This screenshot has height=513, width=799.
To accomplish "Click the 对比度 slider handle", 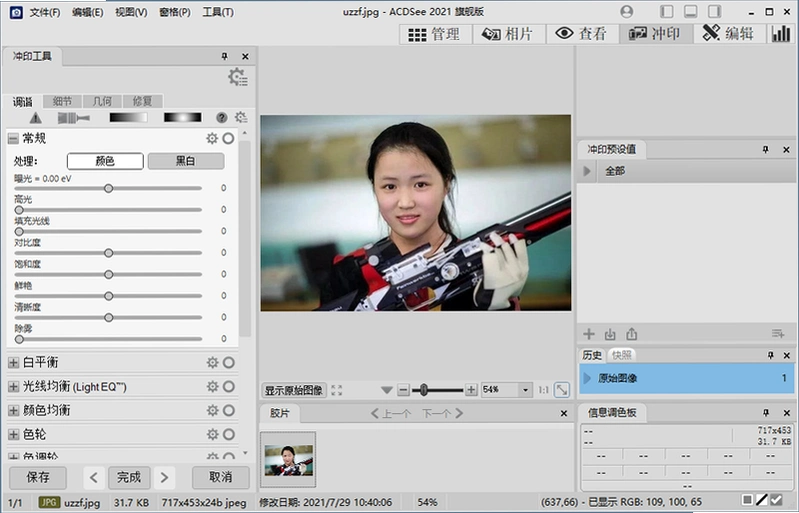I will 109,253.
